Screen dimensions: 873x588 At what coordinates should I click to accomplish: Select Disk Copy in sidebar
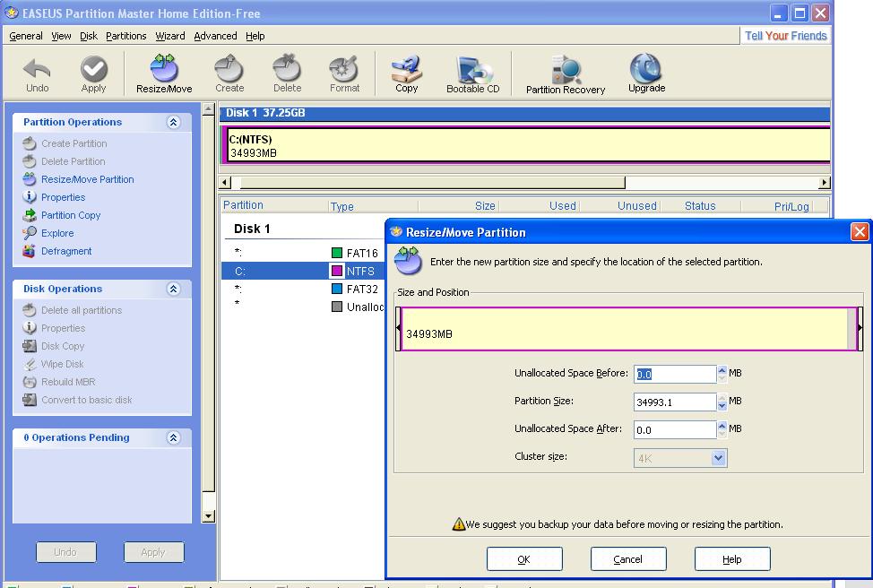point(54,346)
